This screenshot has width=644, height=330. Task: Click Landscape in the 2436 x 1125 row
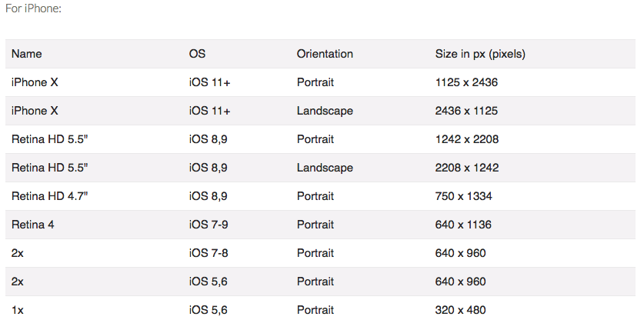tap(325, 111)
